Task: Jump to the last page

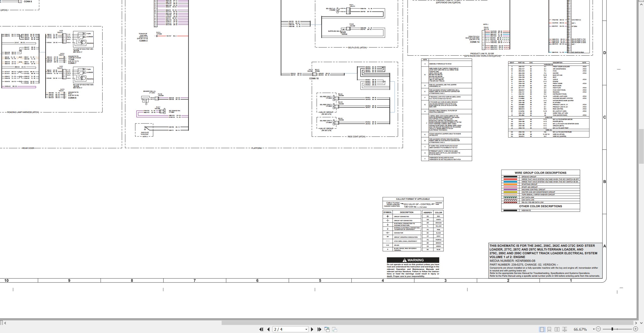Action: [x=319, y=329]
